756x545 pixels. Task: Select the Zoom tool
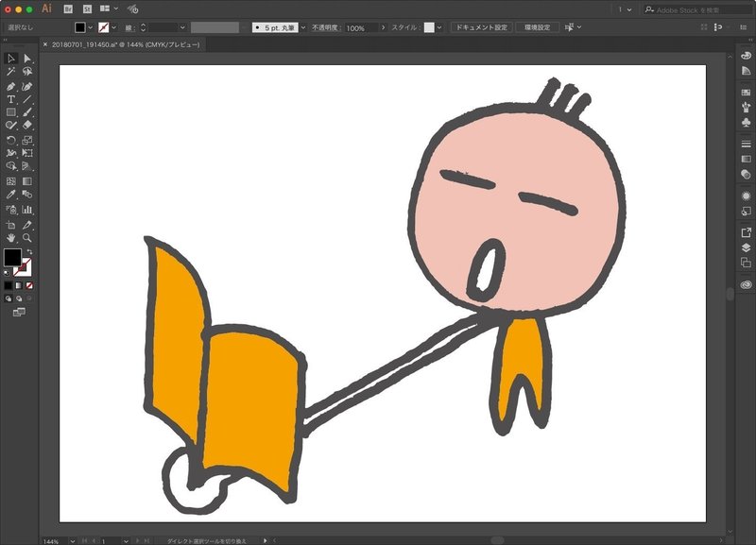27,238
